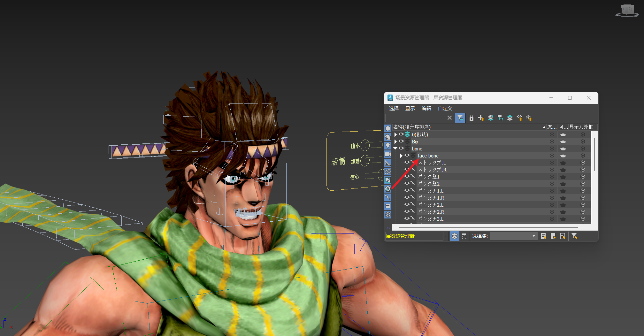This screenshot has width=644, height=336.
Task: Click the layer search input field
Action: pos(415,118)
